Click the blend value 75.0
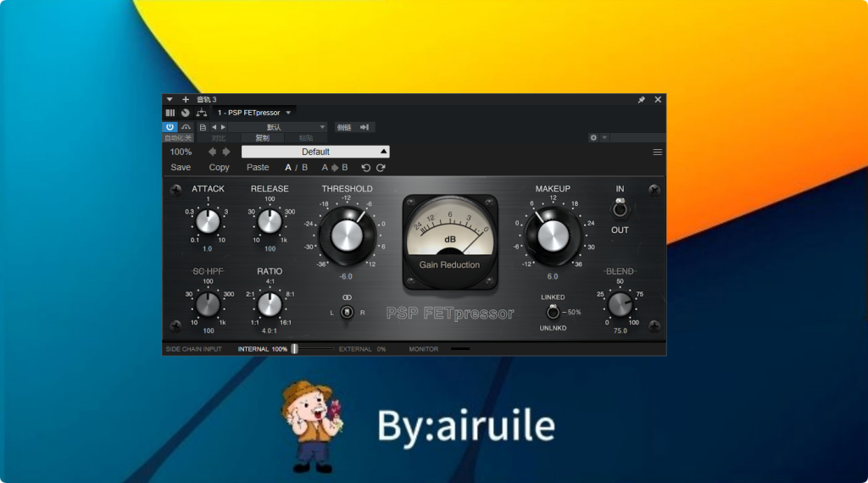 [x=620, y=330]
